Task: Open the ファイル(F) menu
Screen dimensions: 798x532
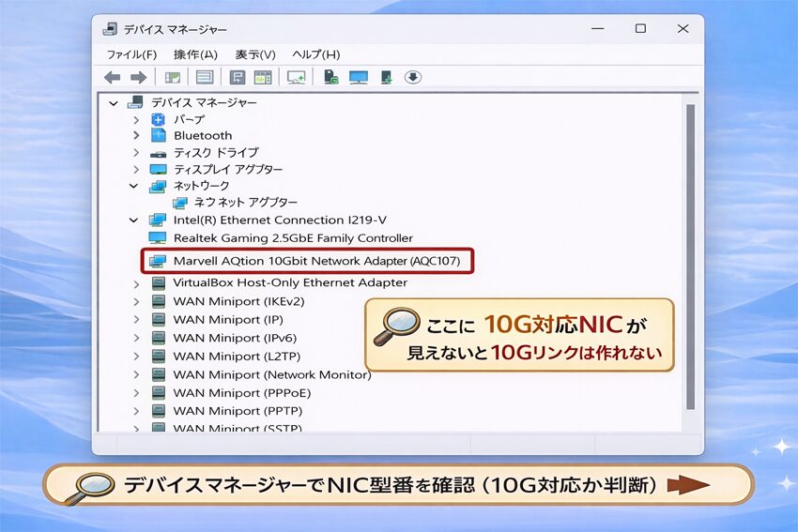Action: [131, 54]
